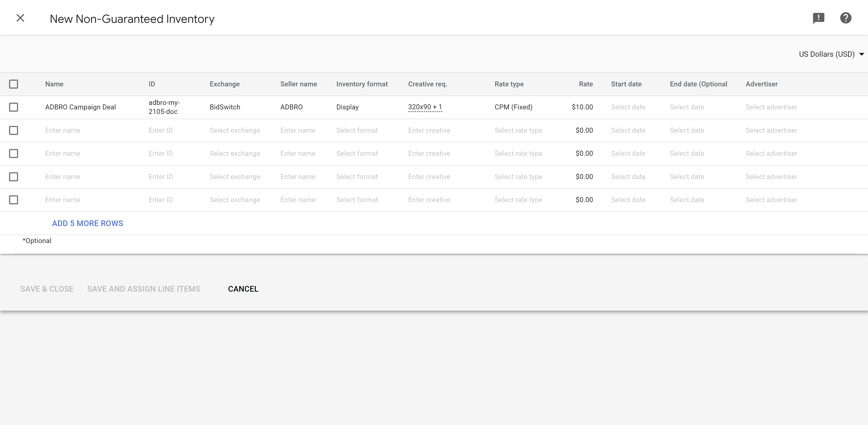868x425 pixels.
Task: Click Enter name in second row
Action: (x=63, y=130)
